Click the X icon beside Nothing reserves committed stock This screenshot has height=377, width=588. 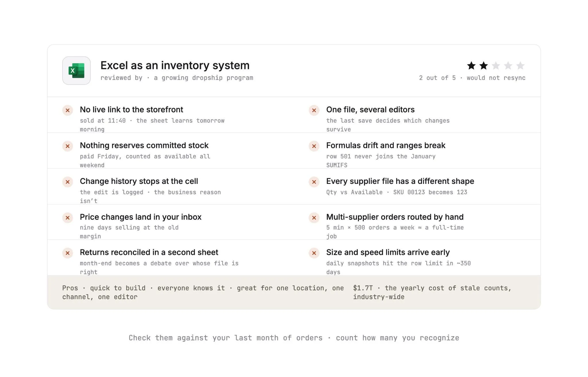(68, 146)
